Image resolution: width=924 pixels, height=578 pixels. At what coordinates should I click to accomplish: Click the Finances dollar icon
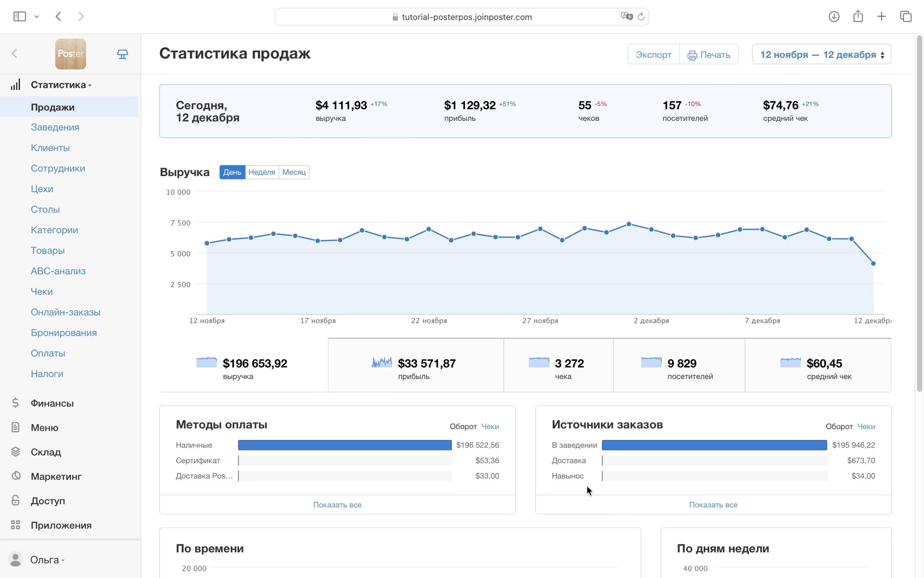[x=15, y=403]
